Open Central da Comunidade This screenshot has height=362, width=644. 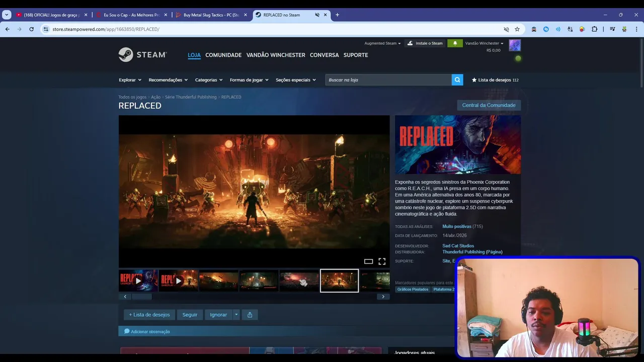pos(489,105)
